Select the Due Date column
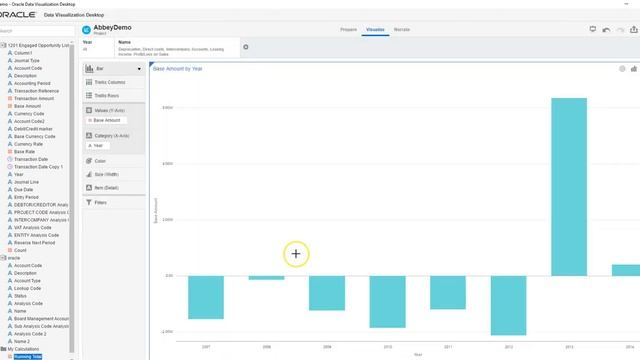The image size is (640, 360). (23, 190)
